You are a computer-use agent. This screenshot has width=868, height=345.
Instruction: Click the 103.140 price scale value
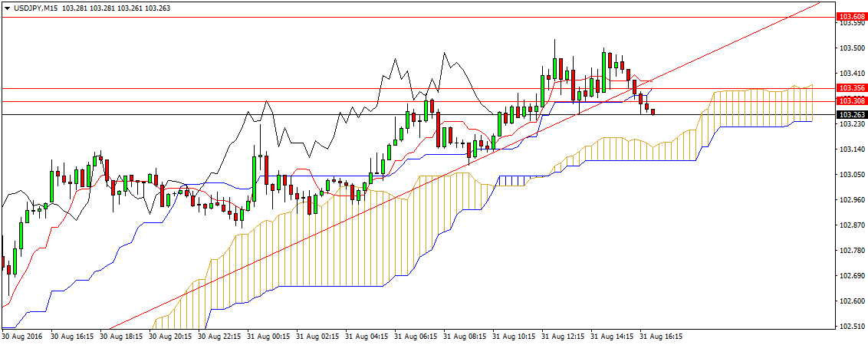(852, 149)
